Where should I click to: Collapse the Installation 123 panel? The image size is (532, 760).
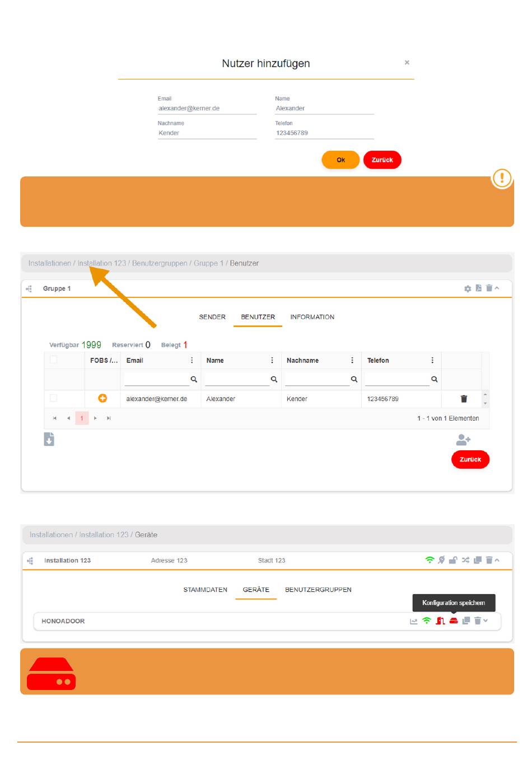(x=497, y=560)
